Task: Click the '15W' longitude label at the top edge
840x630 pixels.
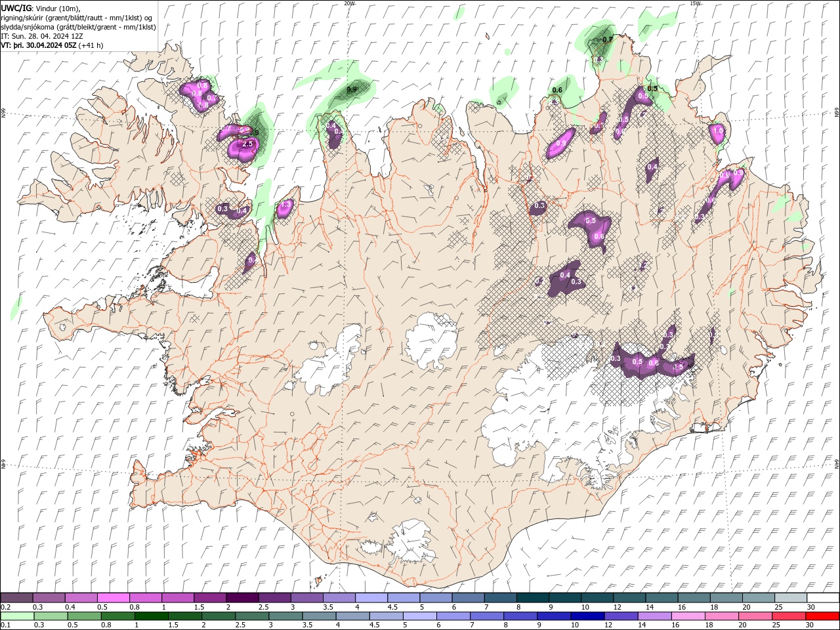Action: [695, 3]
